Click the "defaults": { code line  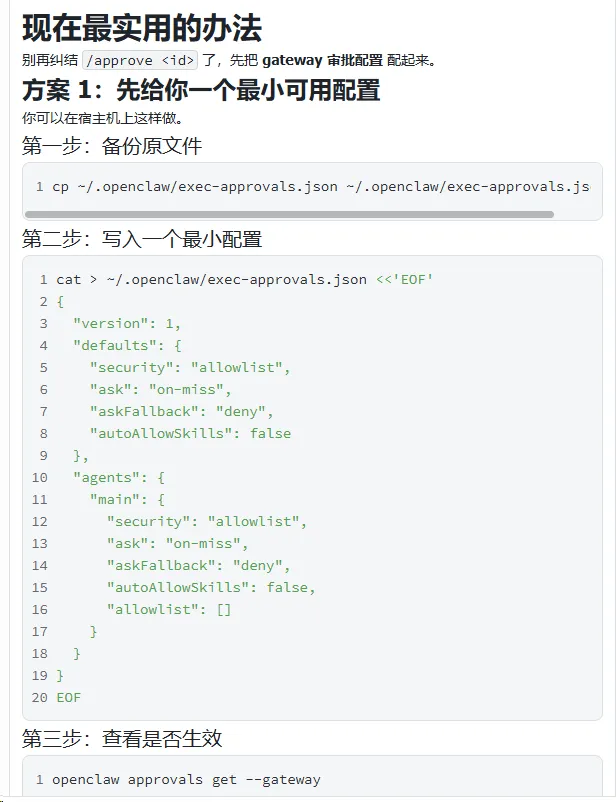(x=127, y=345)
